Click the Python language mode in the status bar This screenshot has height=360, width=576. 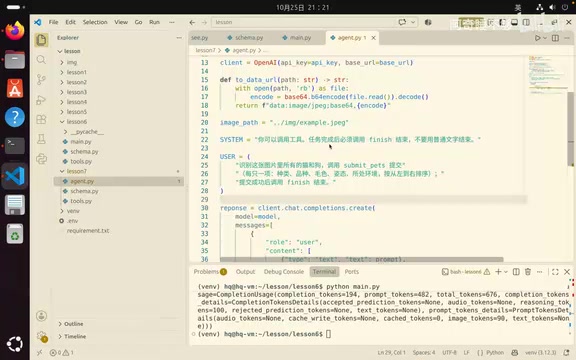coord(495,352)
